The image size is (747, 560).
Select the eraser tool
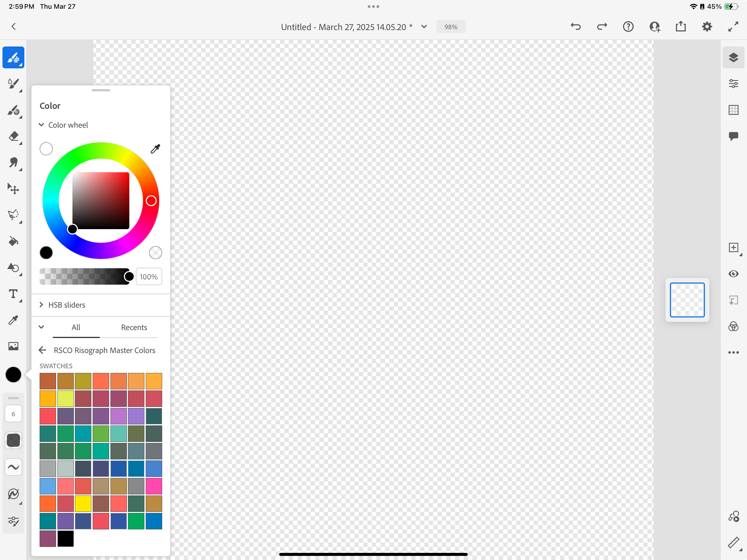[x=13, y=136]
